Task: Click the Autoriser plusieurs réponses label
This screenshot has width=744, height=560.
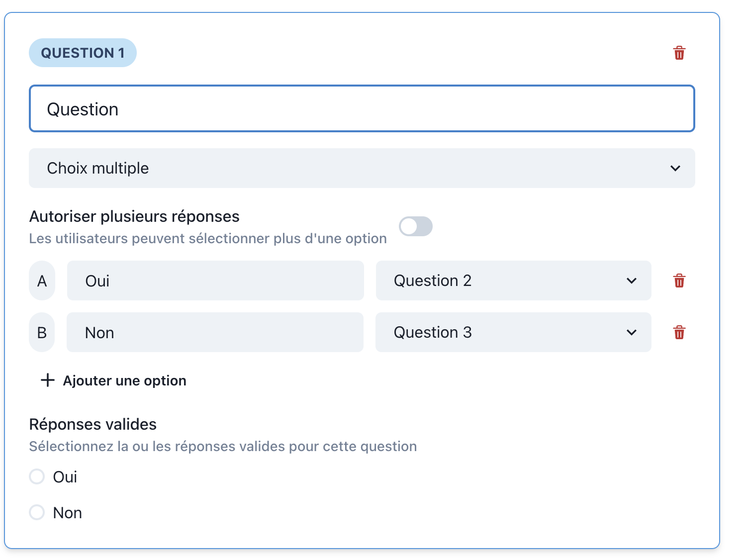Action: pos(134,216)
